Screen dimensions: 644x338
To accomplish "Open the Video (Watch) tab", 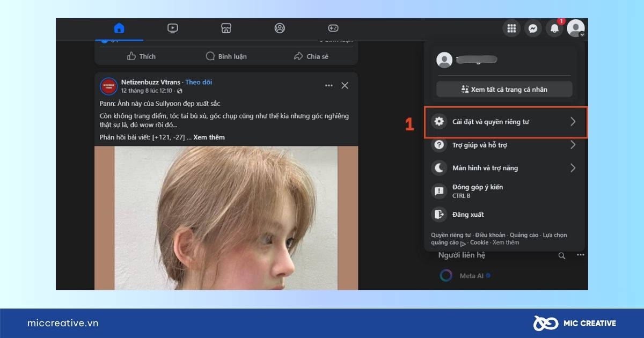I will [172, 28].
